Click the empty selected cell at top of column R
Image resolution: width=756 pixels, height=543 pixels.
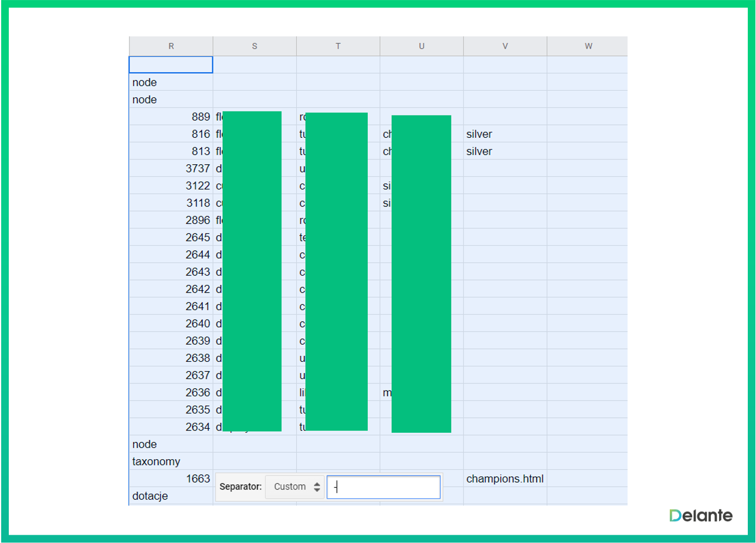pyautogui.click(x=171, y=65)
